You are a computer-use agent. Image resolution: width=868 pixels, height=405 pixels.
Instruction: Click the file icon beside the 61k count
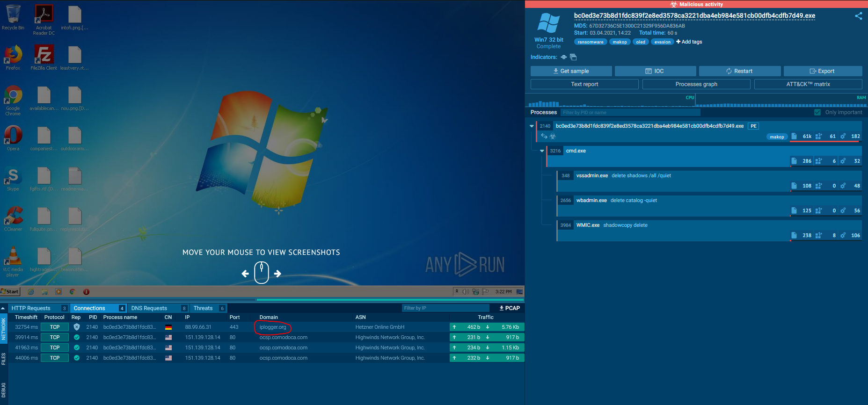(x=794, y=136)
